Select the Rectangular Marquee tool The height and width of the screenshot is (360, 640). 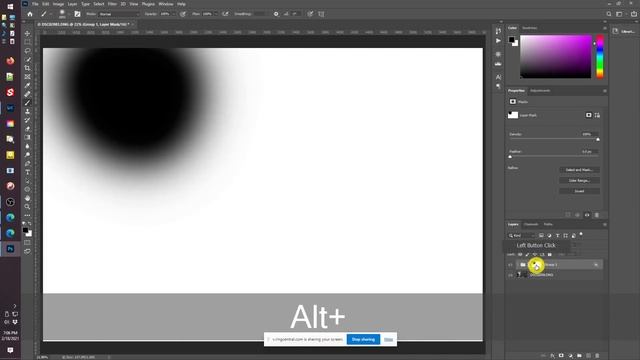(x=27, y=42)
